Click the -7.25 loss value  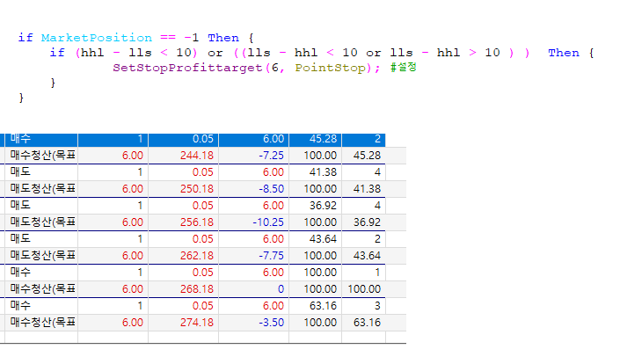(267, 156)
